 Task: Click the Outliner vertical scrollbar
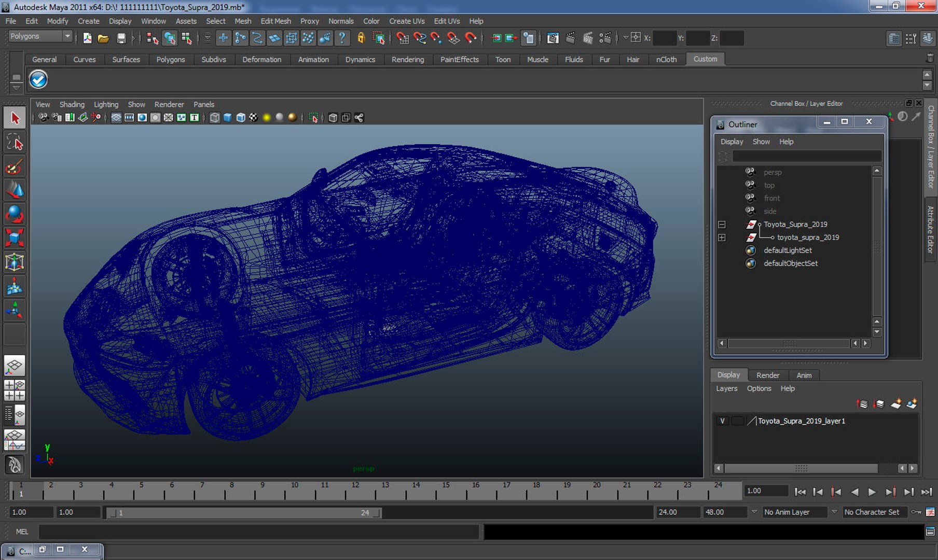[x=877, y=246]
